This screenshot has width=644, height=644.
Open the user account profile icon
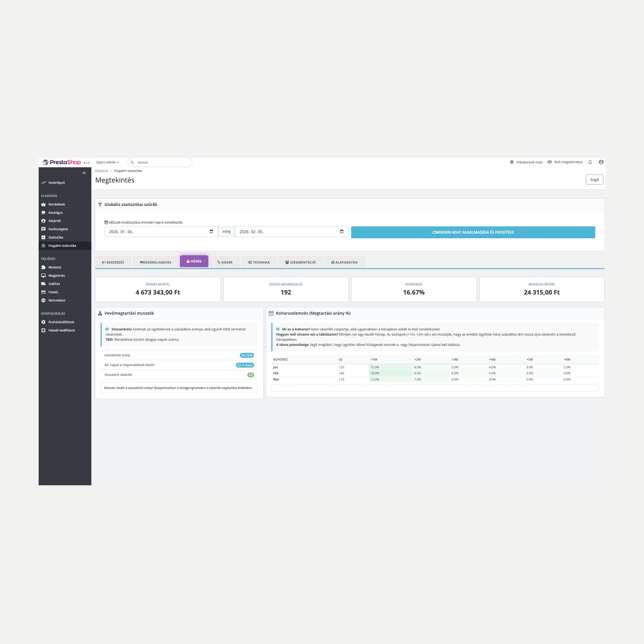(x=601, y=162)
